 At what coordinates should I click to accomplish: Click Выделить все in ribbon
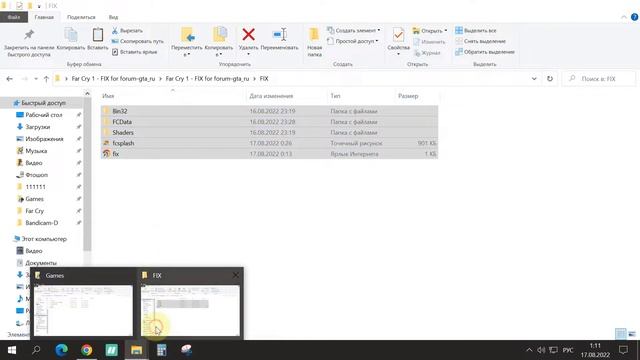pyautogui.click(x=476, y=31)
